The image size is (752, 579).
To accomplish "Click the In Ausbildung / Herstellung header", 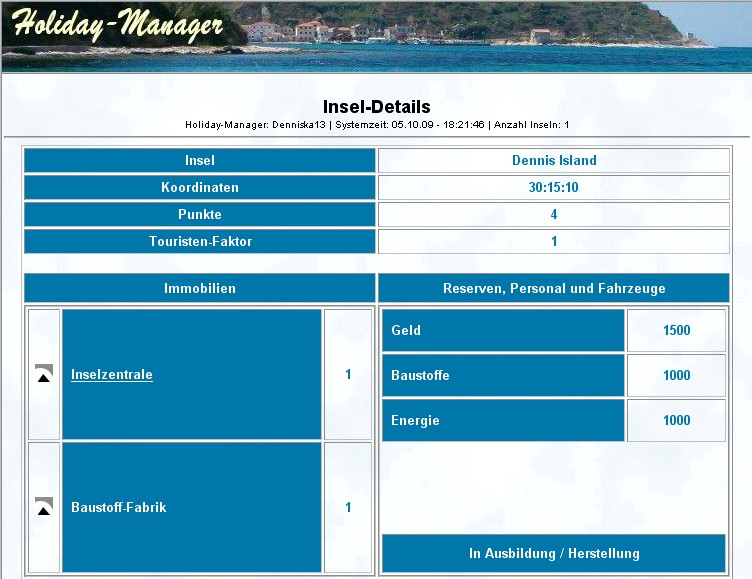I will coord(554,554).
